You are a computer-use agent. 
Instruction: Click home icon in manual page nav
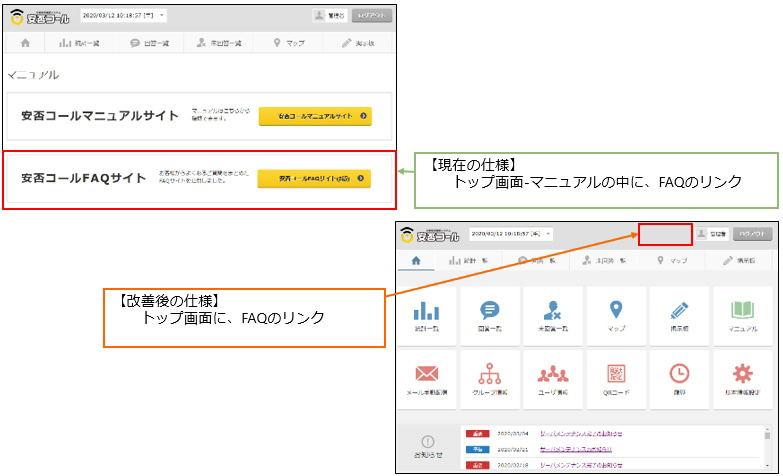point(25,43)
